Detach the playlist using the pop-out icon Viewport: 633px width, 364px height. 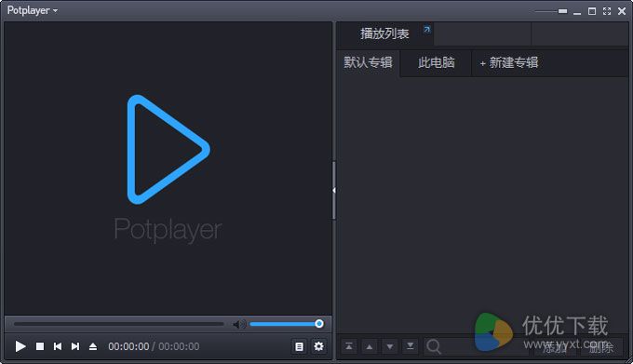426,29
